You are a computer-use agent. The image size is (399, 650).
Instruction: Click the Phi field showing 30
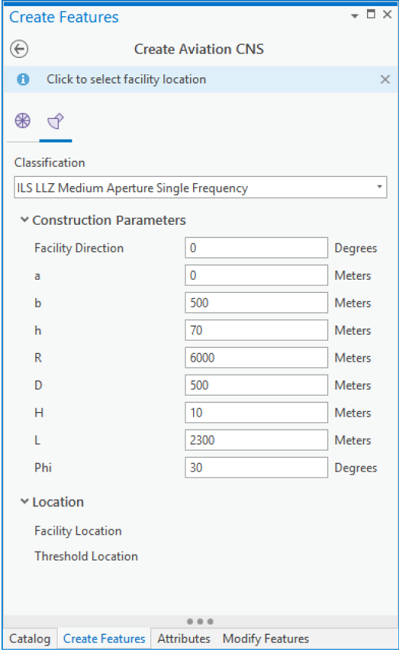click(256, 467)
